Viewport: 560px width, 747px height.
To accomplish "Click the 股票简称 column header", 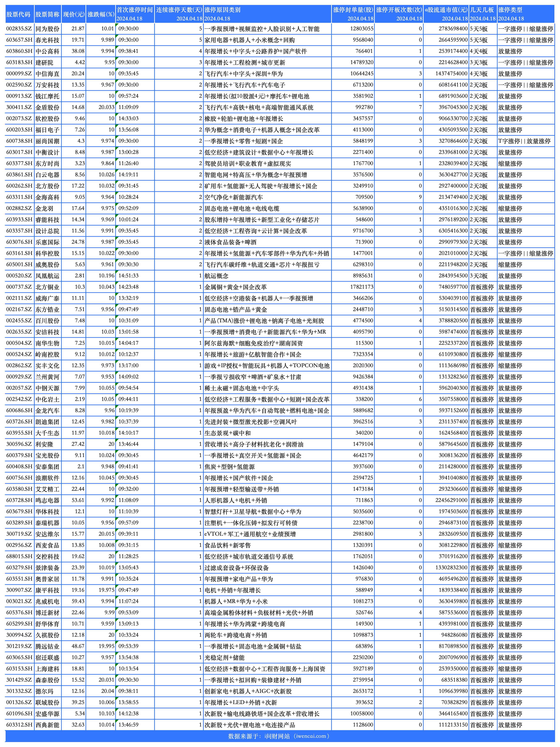I will pyautogui.click(x=48, y=14).
